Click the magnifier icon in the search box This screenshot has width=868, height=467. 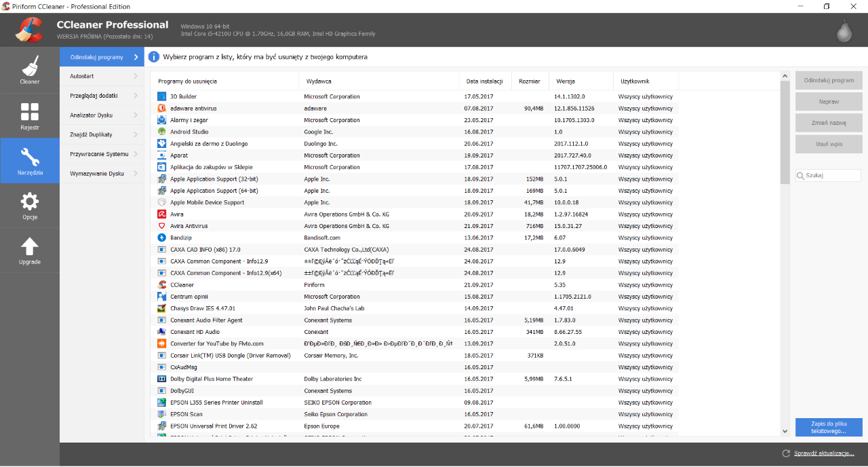tap(802, 174)
